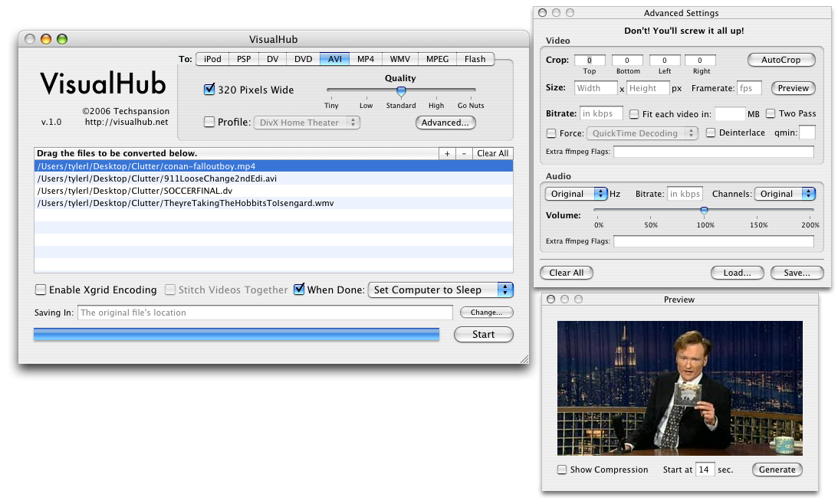Click the qmin field
This screenshot has height=504, width=838.
807,133
